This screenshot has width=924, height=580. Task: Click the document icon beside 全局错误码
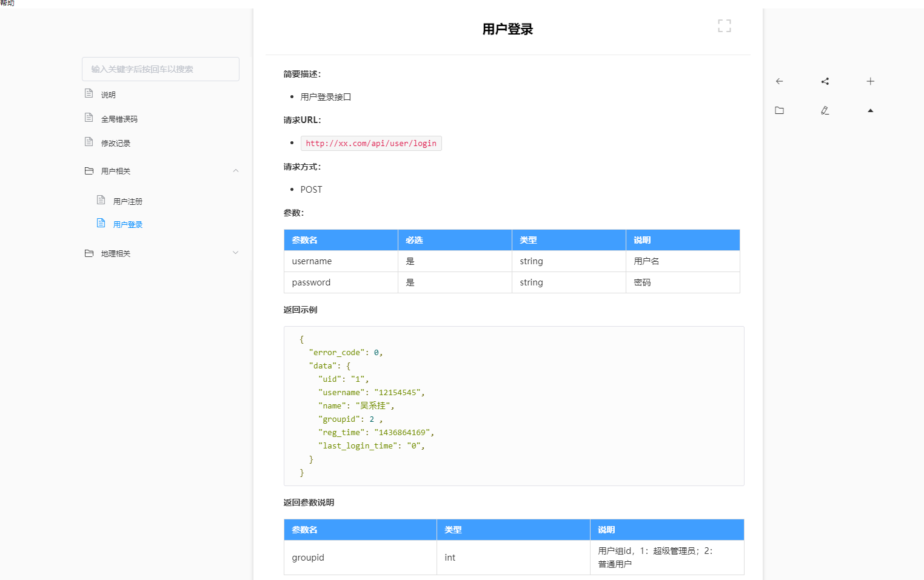(x=89, y=118)
